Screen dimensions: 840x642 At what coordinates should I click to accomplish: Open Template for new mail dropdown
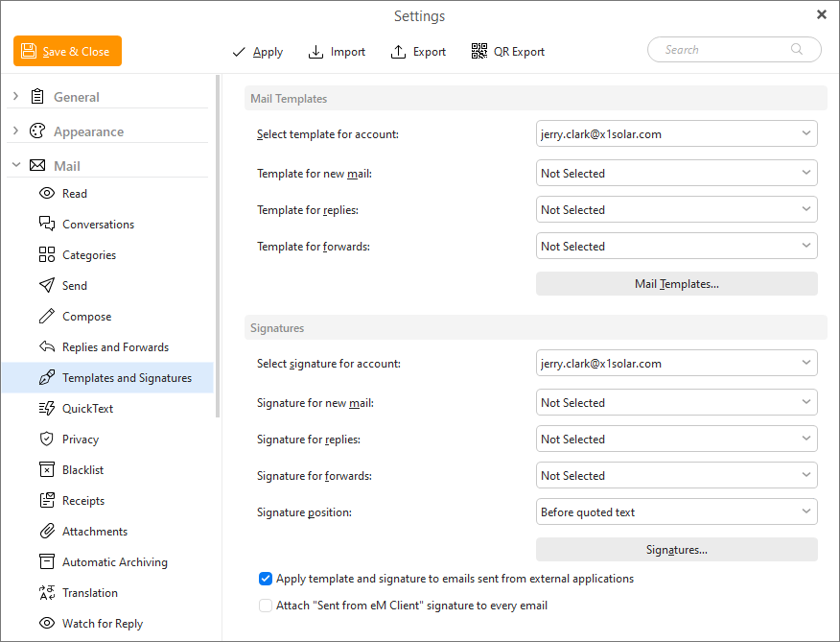click(676, 174)
